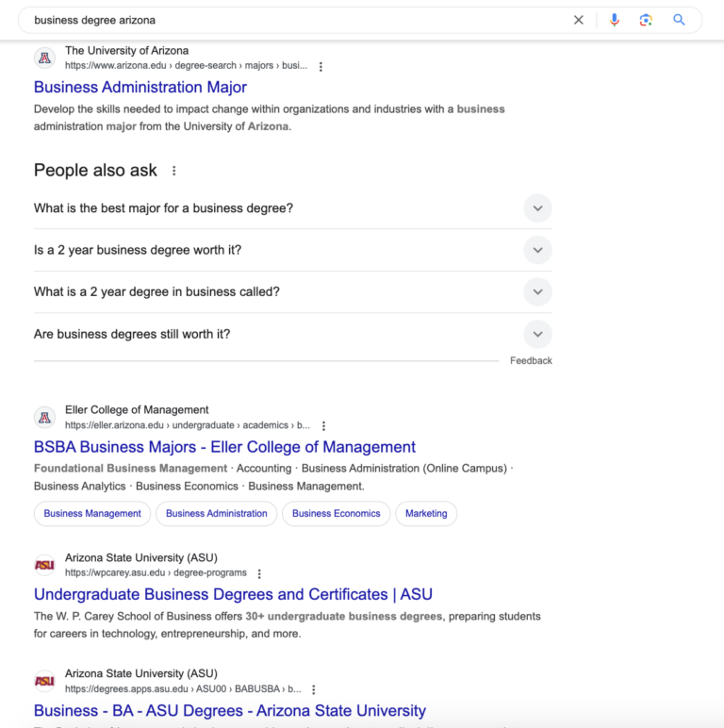Click the Eller College of Management favicon
724x728 pixels.
[x=45, y=418]
